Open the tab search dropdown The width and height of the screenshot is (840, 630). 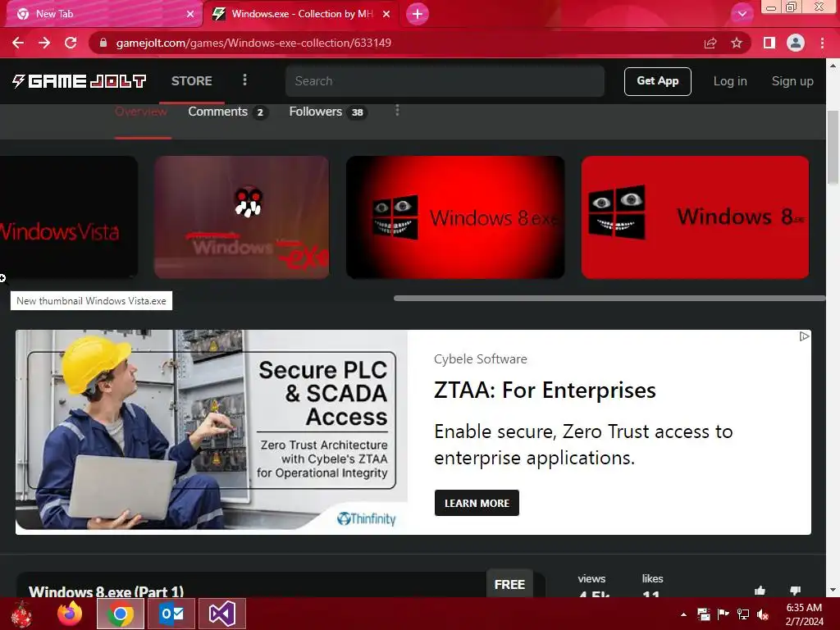point(742,14)
